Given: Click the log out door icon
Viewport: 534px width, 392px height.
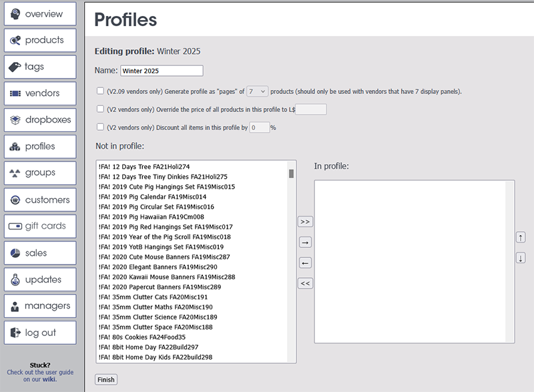Looking at the screenshot, I should 15,333.
